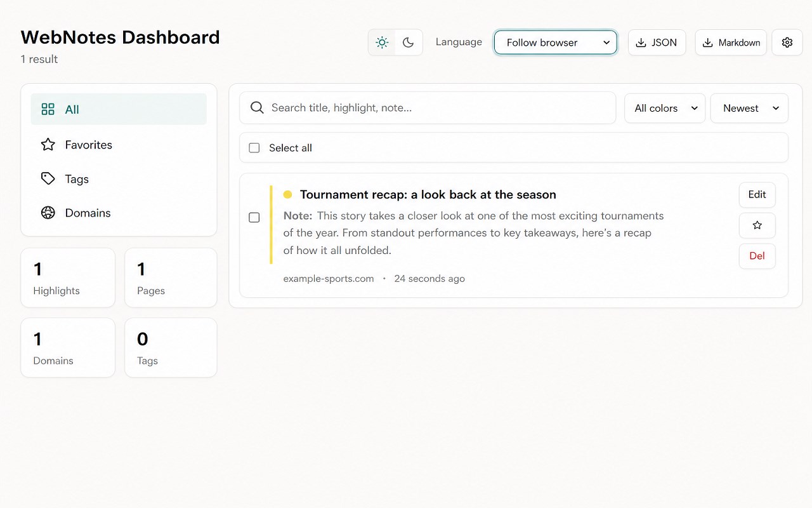Click the Domains globe icon
Viewport: 812px width, 508px height.
(x=48, y=213)
